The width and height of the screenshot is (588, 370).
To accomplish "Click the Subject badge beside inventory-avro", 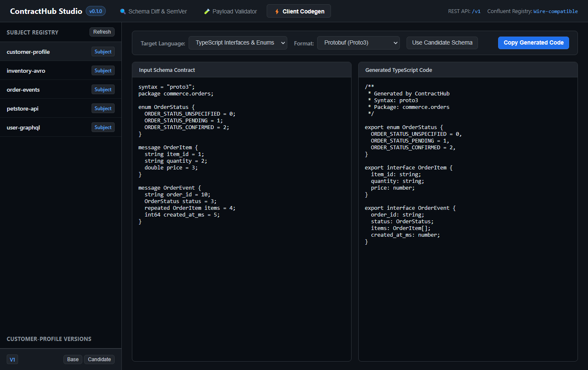I will [x=103, y=71].
